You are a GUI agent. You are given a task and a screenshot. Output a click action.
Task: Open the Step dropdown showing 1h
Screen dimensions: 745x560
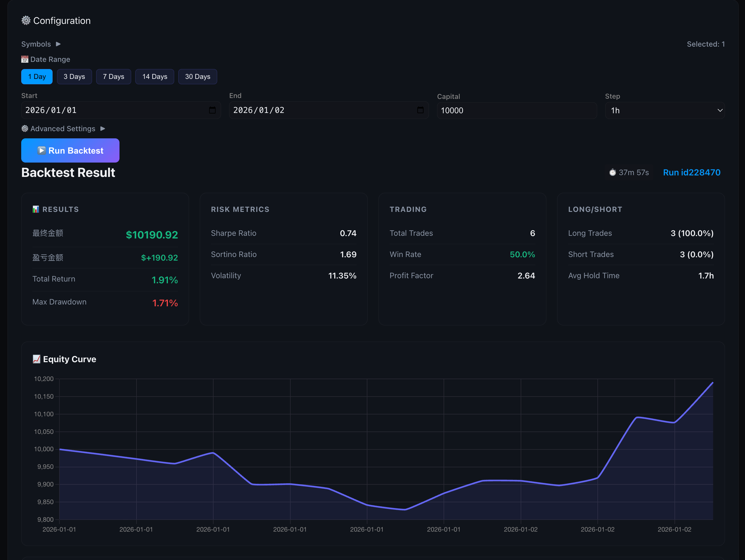pyautogui.click(x=665, y=111)
